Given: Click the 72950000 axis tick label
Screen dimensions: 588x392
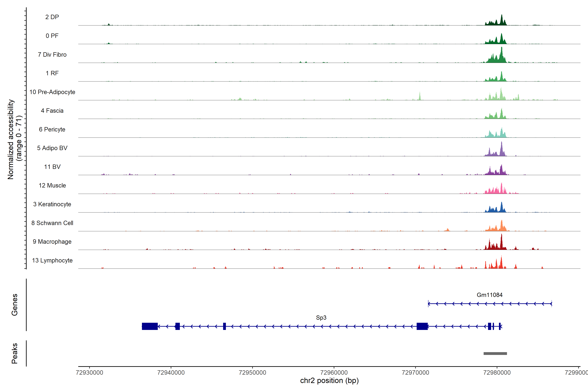Looking at the screenshot, I should [252, 373].
